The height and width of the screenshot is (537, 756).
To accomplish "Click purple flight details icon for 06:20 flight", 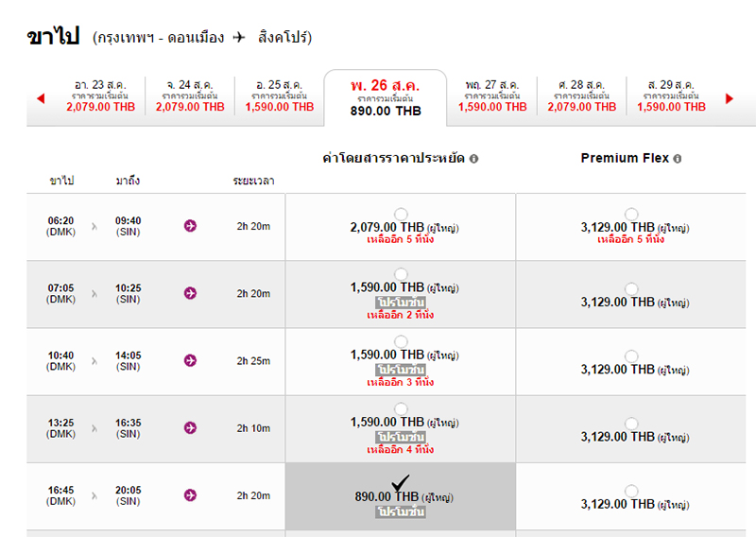I will tap(190, 225).
